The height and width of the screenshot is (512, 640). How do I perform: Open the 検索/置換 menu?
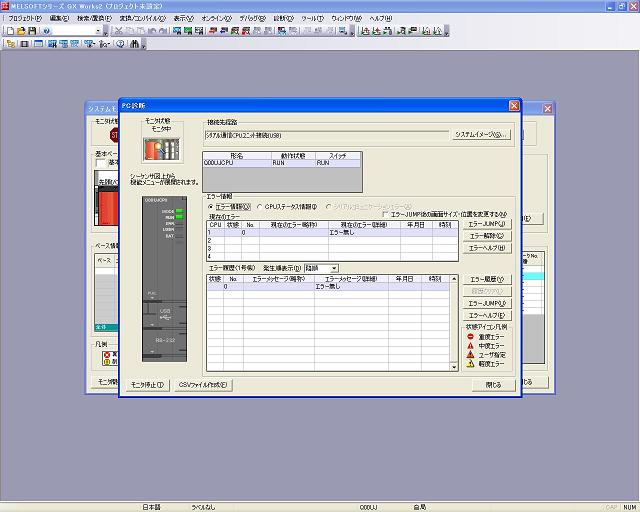[x=94, y=18]
